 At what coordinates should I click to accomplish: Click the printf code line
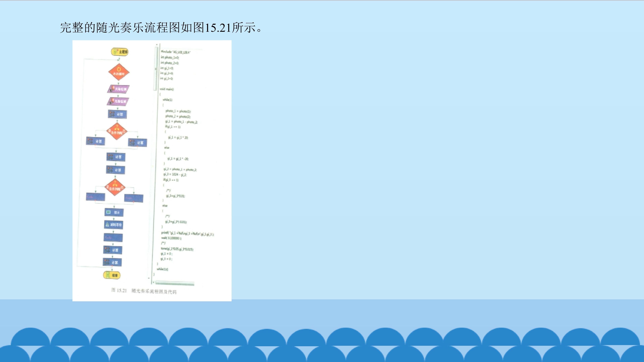point(187,234)
